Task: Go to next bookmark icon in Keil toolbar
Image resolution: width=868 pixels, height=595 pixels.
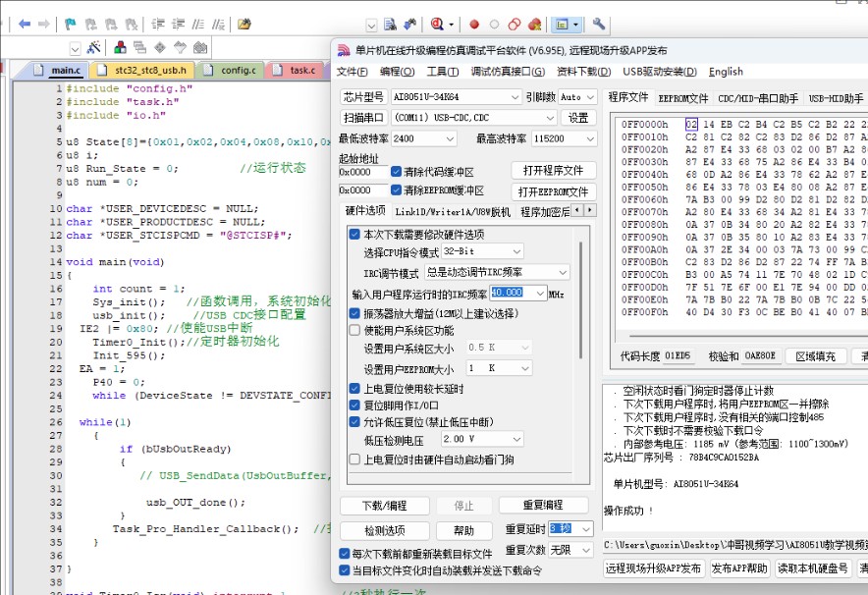Action: click(111, 24)
